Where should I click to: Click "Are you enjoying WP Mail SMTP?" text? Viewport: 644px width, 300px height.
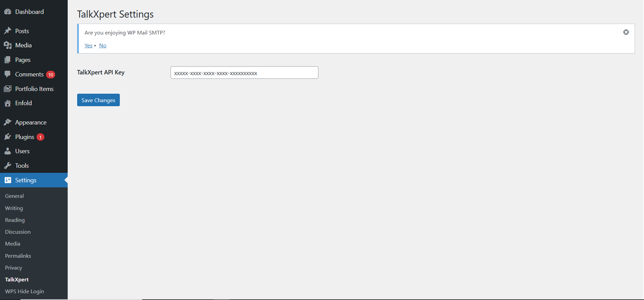click(125, 32)
